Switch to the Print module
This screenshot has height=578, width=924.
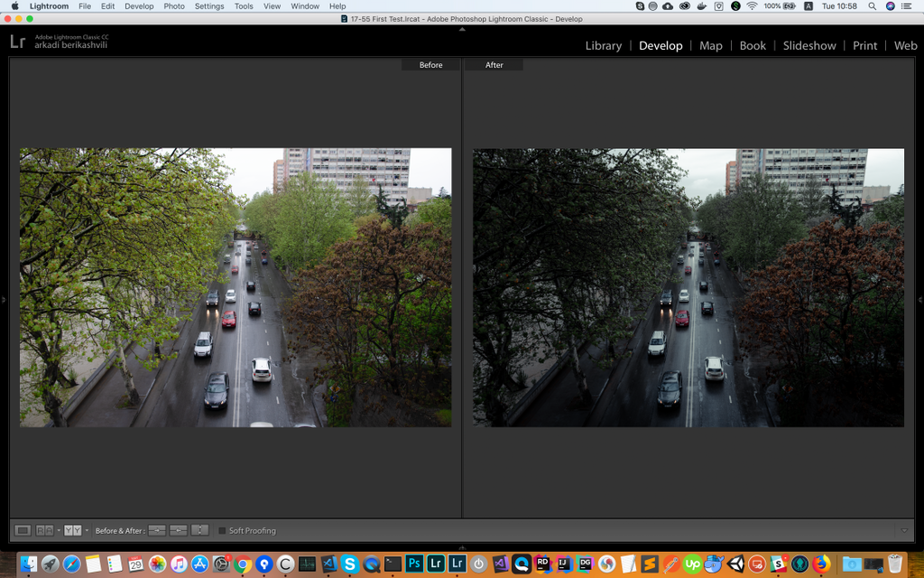click(864, 45)
